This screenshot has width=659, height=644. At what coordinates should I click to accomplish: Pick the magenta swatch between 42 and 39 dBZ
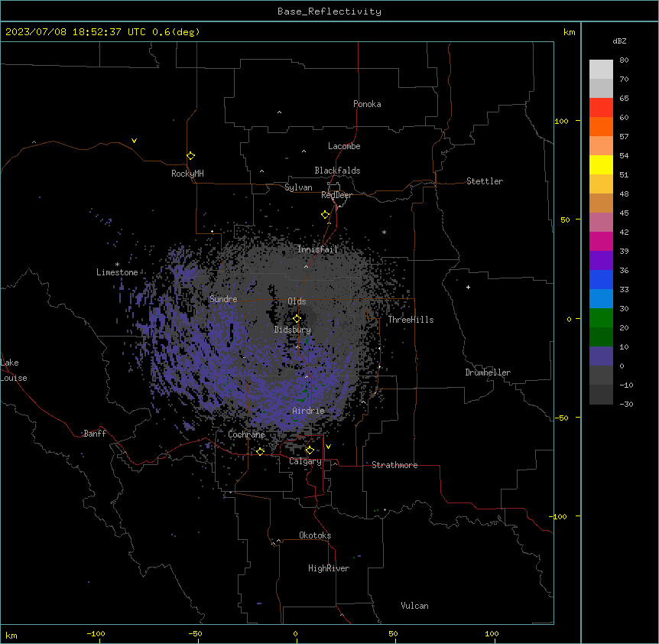click(x=601, y=241)
